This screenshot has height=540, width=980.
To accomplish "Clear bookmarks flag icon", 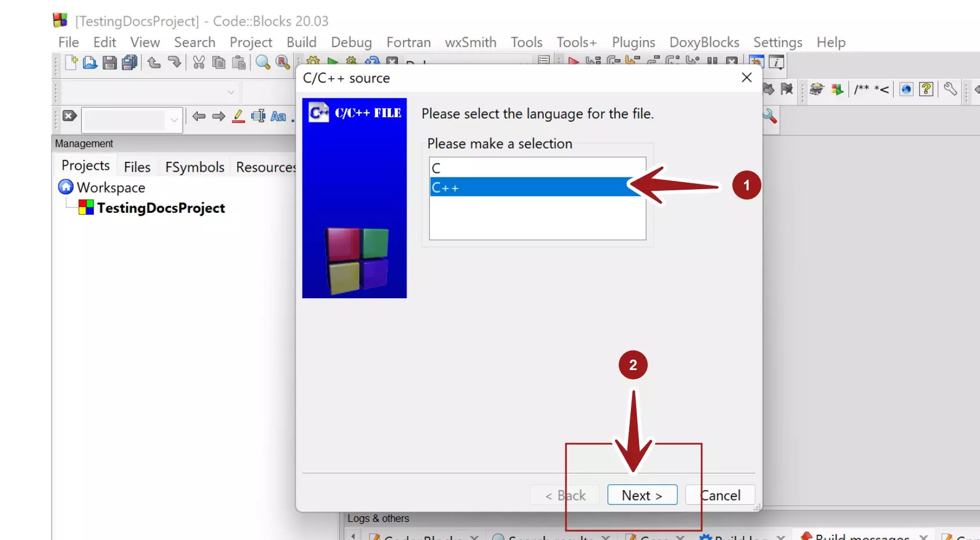I will coord(786,89).
